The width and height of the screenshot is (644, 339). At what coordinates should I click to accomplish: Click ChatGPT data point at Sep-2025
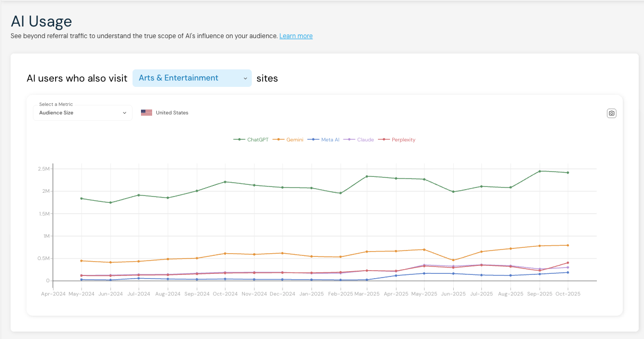coord(539,171)
